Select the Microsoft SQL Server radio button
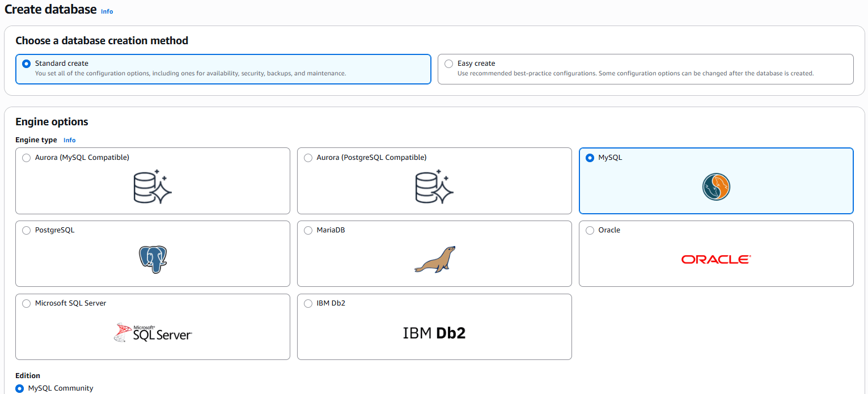Viewport: 868px width, 394px height. point(26,303)
